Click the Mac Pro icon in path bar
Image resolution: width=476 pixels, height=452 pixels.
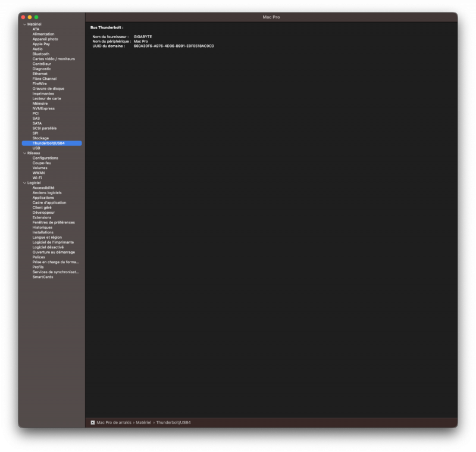[x=93, y=423]
